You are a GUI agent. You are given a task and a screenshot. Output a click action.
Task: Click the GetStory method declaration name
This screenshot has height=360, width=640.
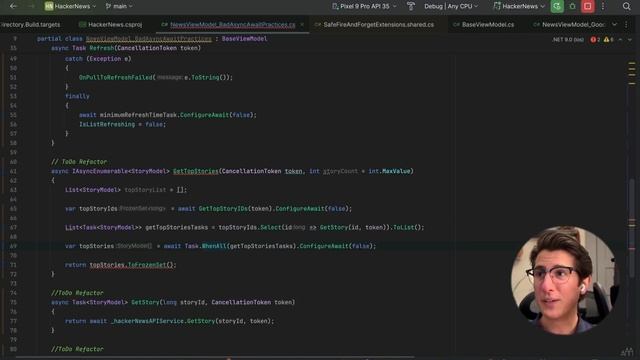pyautogui.click(x=145, y=302)
